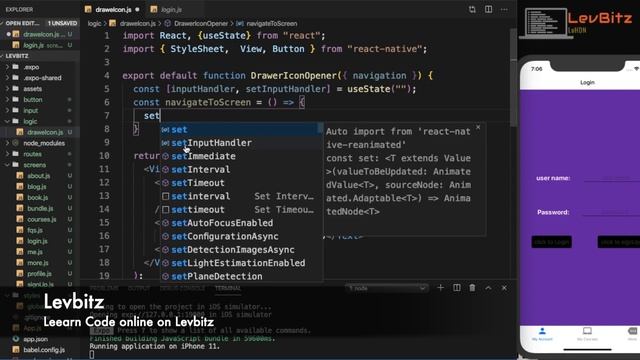Tap 'click to login' button in simulator
The height and width of the screenshot is (360, 640).
(x=551, y=242)
